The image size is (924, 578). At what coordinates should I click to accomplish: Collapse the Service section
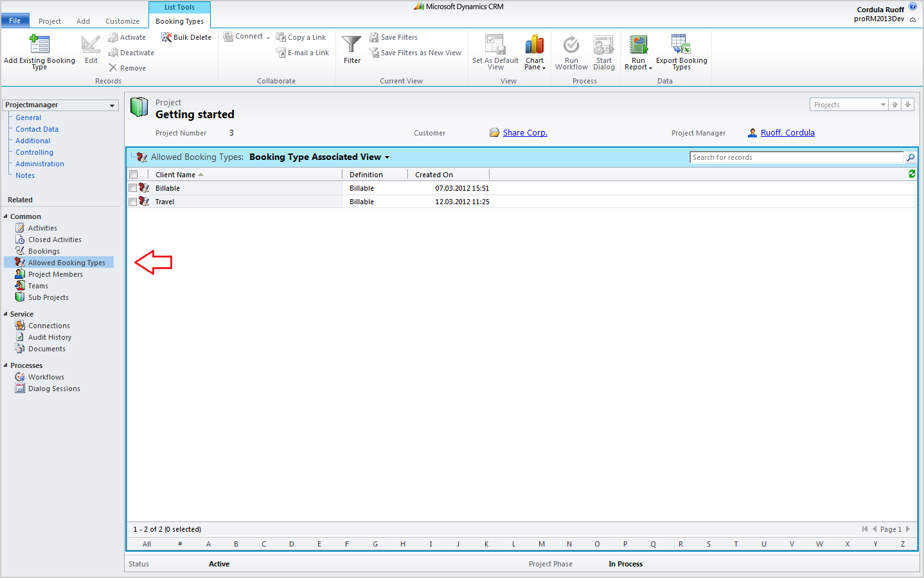(x=6, y=314)
